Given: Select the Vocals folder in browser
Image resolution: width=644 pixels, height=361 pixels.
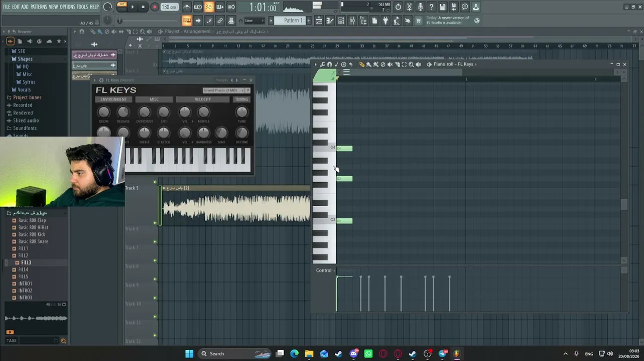Looking at the screenshot, I should 24,90.
